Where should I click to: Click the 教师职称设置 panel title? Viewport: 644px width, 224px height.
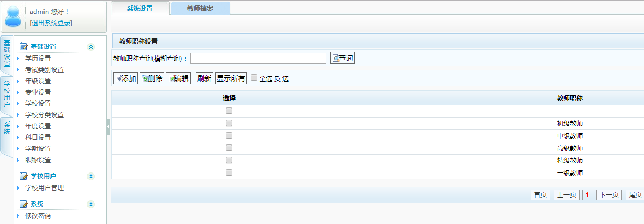tap(138, 41)
